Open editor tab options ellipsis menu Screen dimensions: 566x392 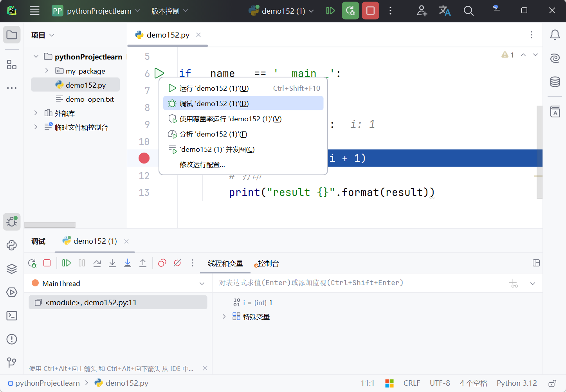[x=532, y=35]
